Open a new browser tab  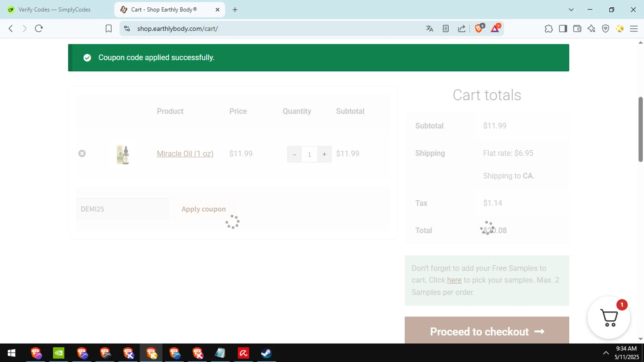point(235,9)
